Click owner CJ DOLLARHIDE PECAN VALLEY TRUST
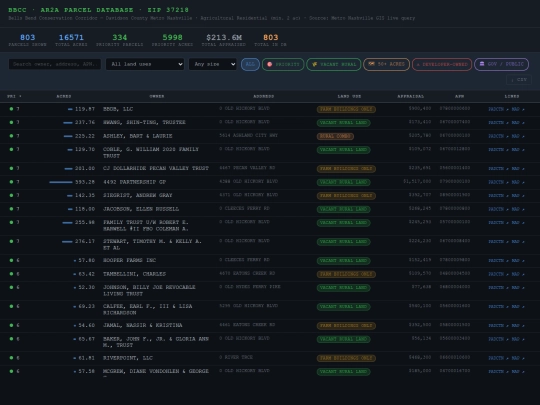Screen dimensions: 540x405 156,168
